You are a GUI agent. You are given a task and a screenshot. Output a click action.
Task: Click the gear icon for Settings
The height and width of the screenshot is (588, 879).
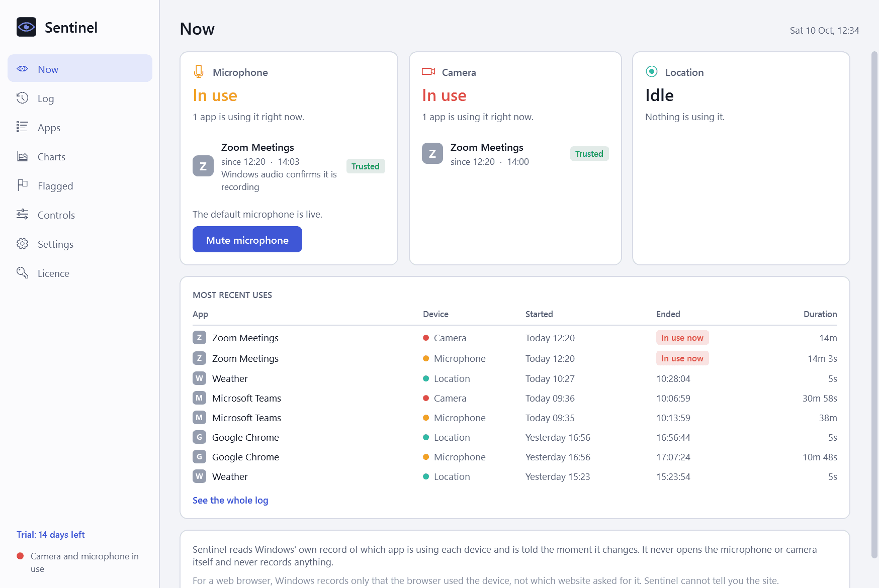23,244
